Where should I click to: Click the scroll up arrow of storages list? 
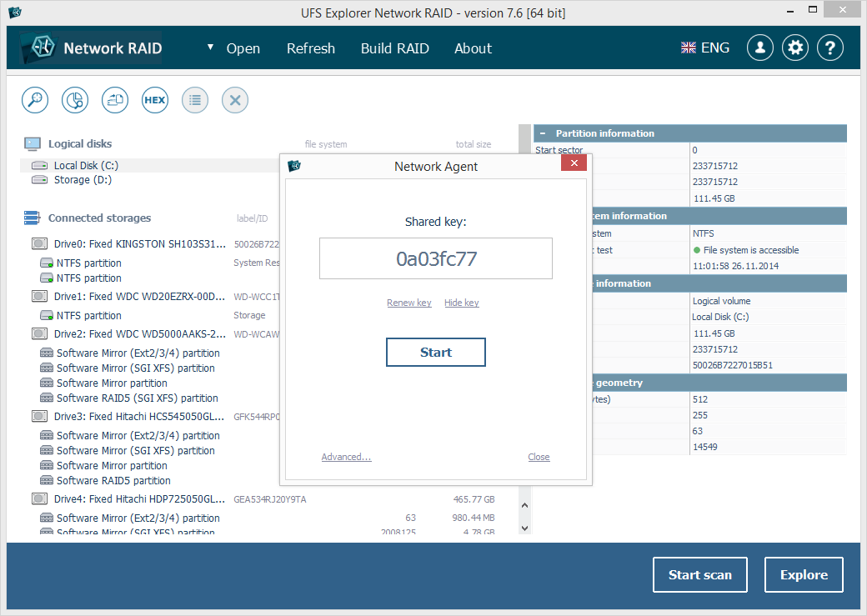point(524,505)
